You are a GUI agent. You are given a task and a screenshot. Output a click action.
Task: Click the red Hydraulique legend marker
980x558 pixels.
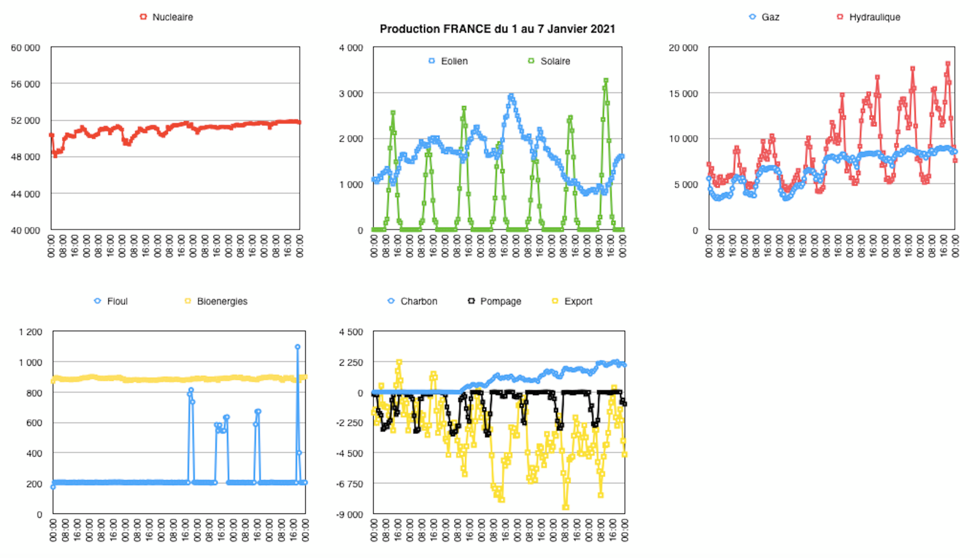840,17
